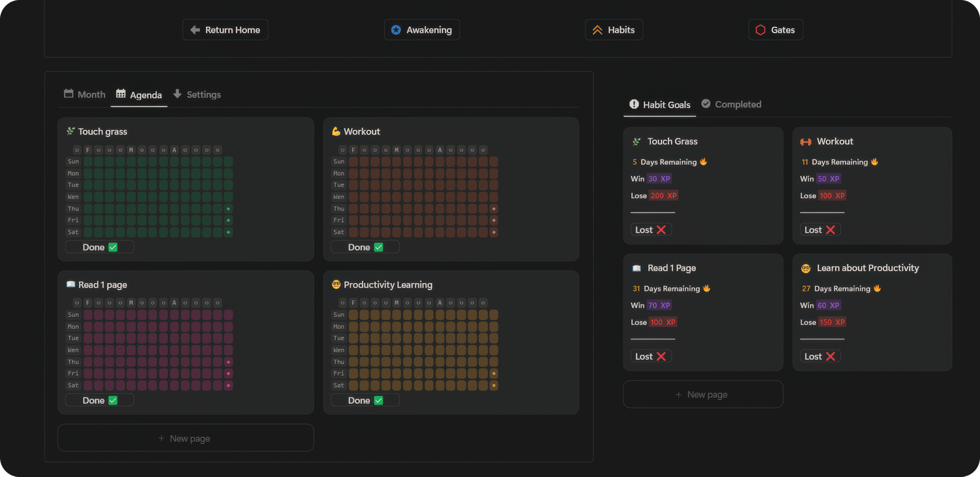
Task: Toggle the Lost red X on Workout goal
Action: tap(830, 230)
